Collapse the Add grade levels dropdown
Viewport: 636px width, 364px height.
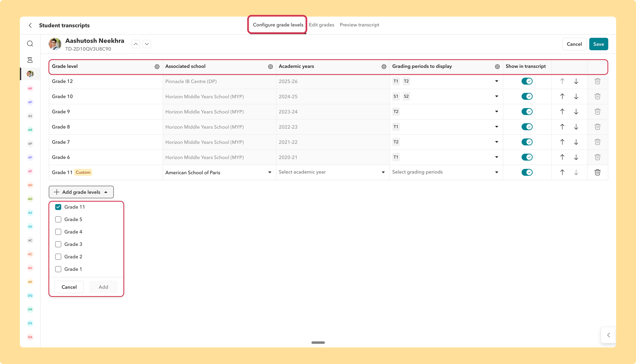pyautogui.click(x=81, y=192)
